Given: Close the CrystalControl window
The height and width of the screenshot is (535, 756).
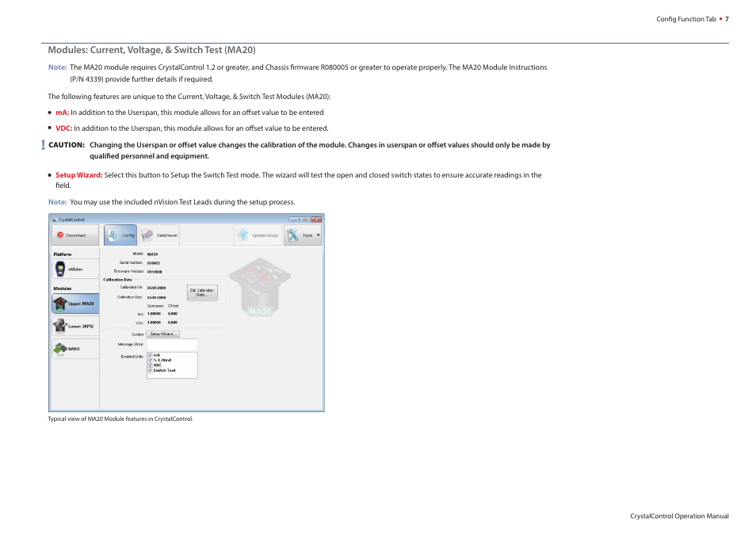Looking at the screenshot, I should tap(316, 220).
